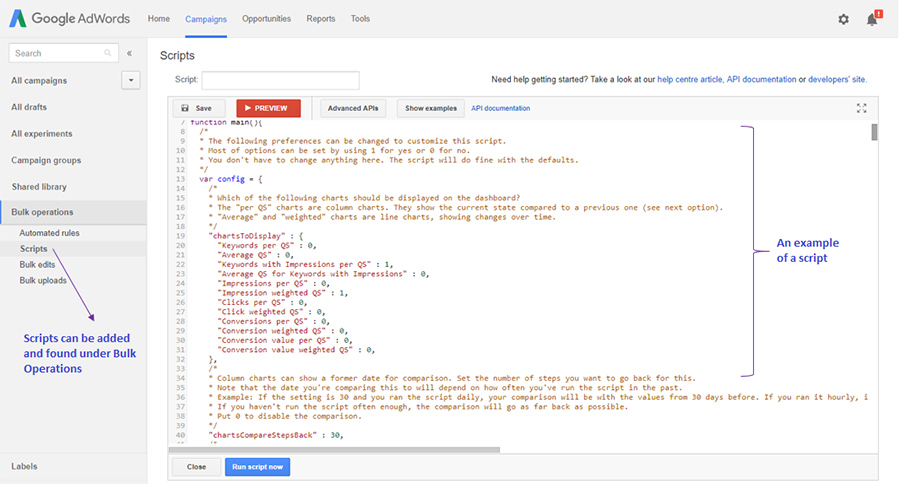Open Bulk uploads

point(43,280)
